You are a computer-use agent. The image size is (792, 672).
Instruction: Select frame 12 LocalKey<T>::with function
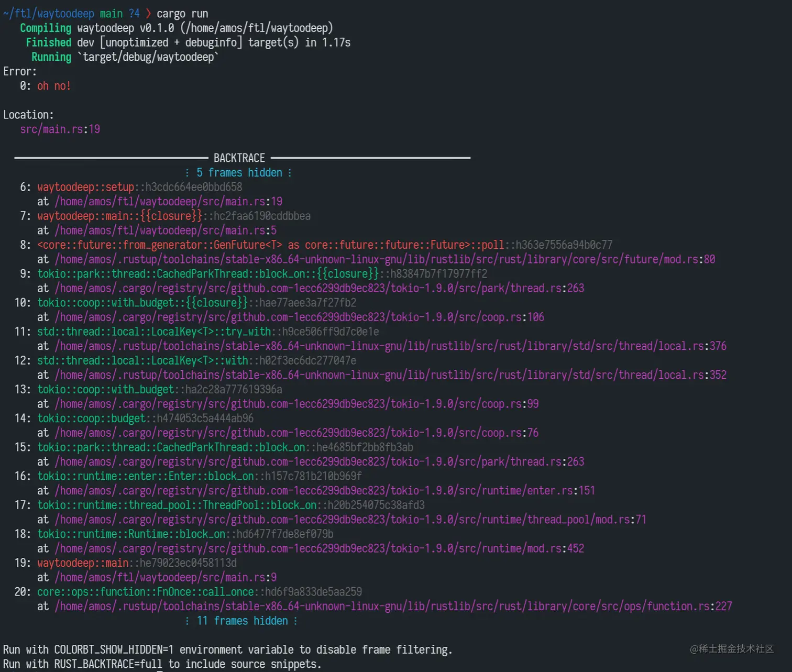point(142,360)
